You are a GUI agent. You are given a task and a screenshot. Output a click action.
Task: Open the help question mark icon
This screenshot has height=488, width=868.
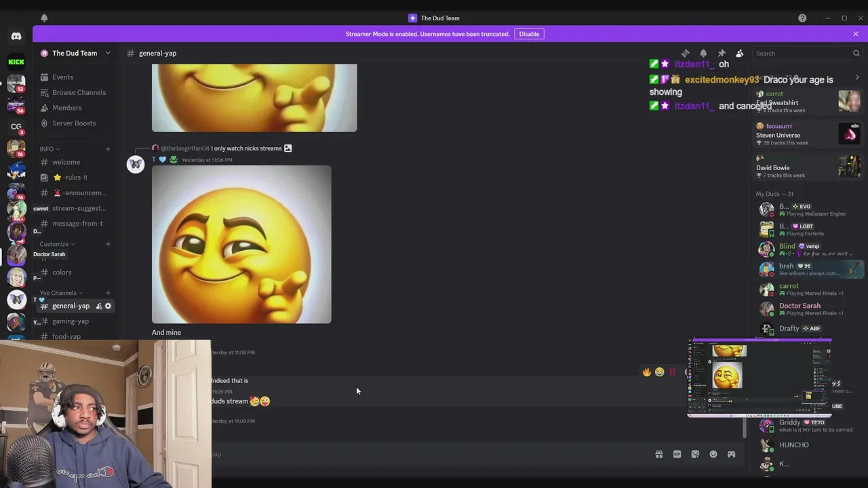(802, 18)
